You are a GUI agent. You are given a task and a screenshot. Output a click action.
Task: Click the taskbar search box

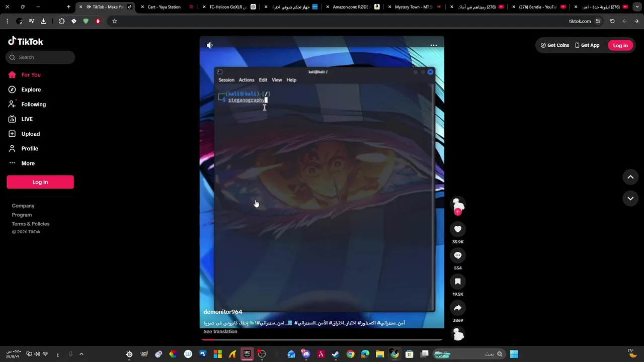click(x=469, y=354)
